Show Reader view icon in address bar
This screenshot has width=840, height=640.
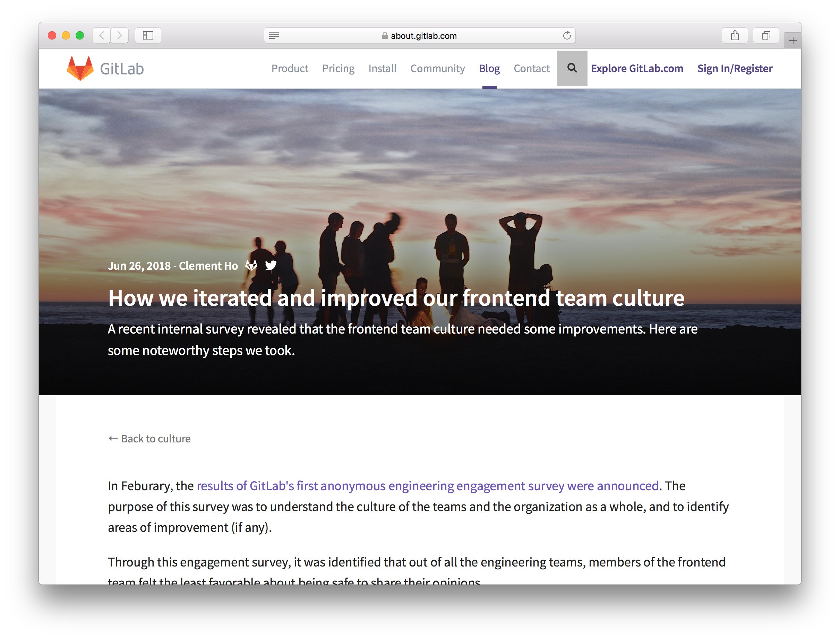274,35
